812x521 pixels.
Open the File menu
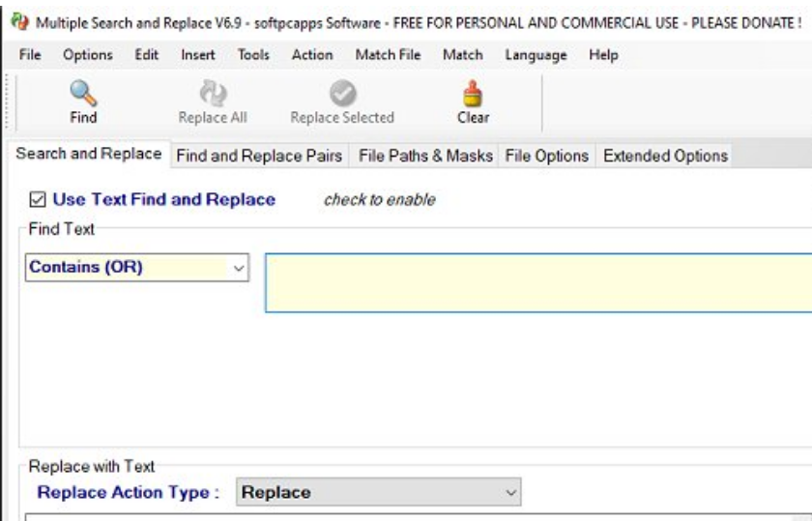pos(30,56)
